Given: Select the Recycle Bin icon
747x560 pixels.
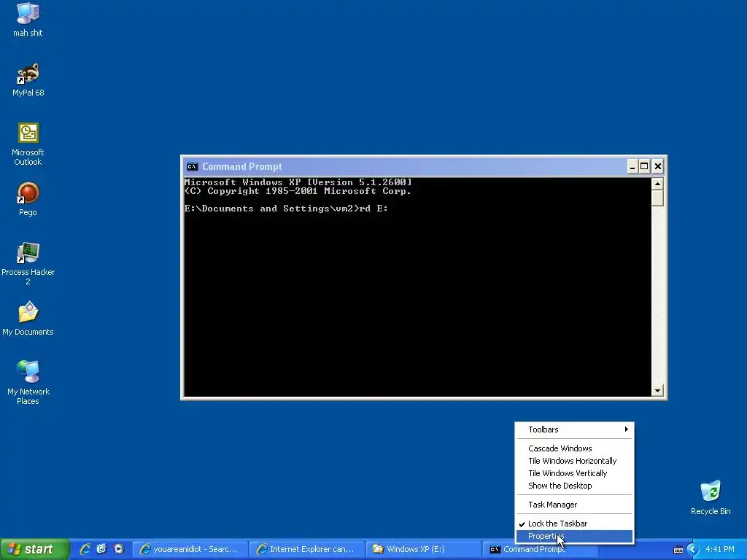Looking at the screenshot, I should coord(711,498).
